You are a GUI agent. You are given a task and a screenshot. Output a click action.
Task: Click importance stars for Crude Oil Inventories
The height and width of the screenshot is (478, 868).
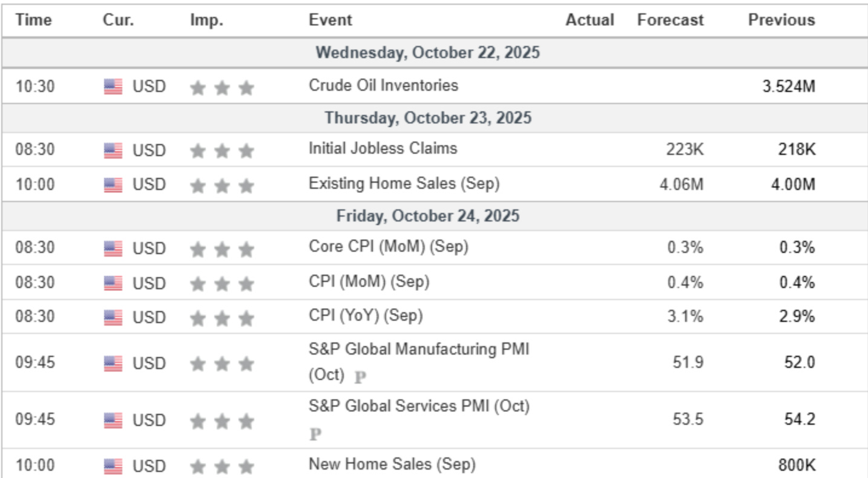222,88
